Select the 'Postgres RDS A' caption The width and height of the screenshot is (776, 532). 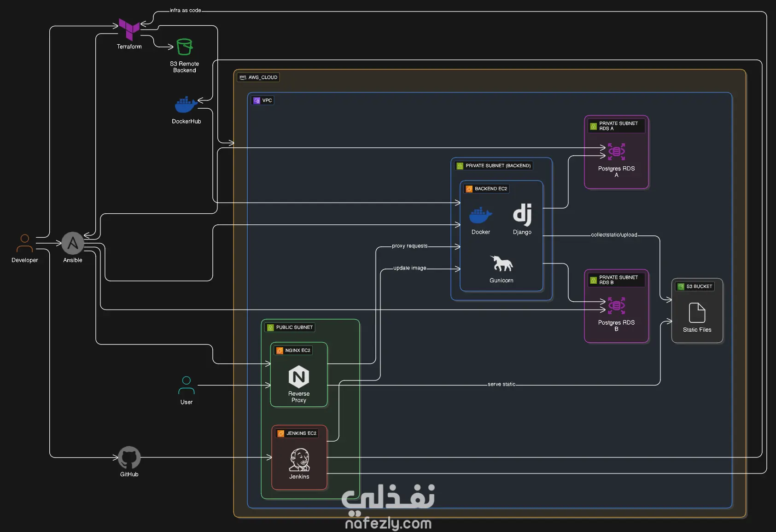(617, 172)
